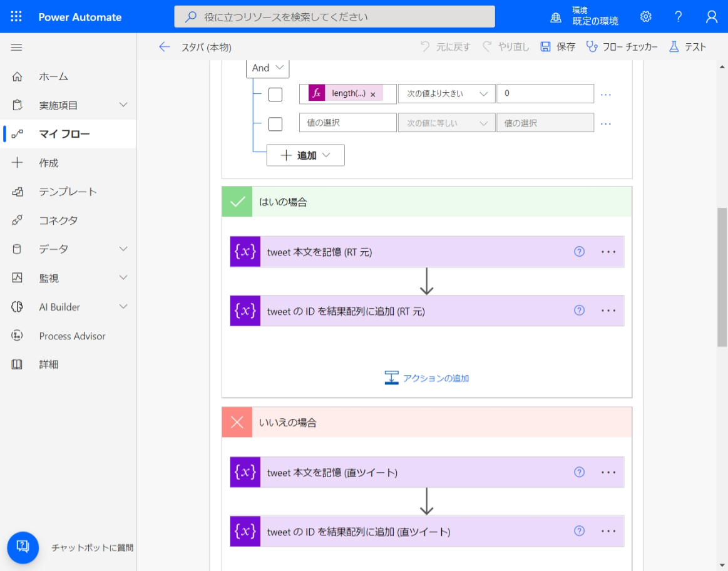
Task: Open the tweet 本文を記憶 (RT 元) action card
Action: point(427,252)
